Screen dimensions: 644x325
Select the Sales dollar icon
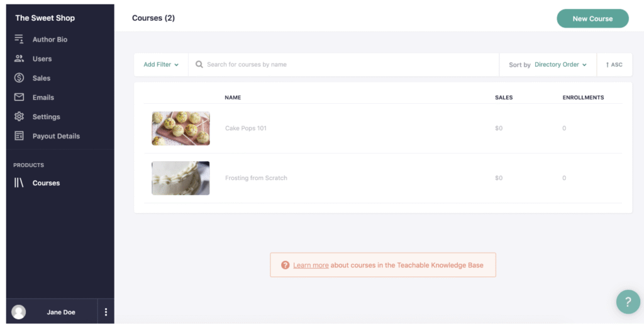pyautogui.click(x=19, y=77)
